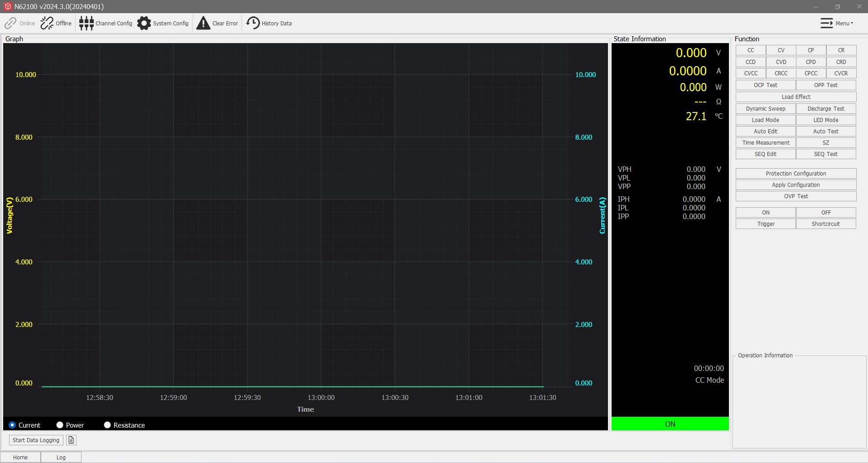Select CRD function mode

coord(841,62)
